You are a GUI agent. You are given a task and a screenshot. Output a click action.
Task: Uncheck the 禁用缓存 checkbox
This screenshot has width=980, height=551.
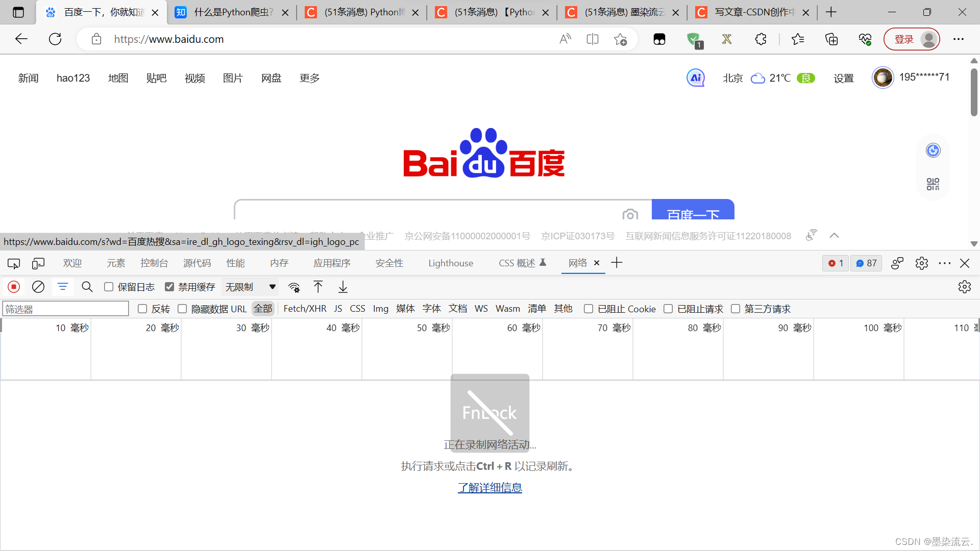tap(169, 287)
